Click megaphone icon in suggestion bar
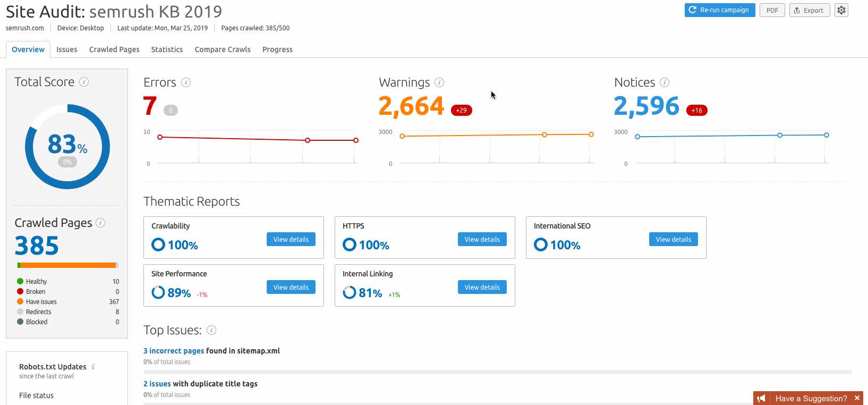Screen dimensions: 868x405 [x=761, y=398]
